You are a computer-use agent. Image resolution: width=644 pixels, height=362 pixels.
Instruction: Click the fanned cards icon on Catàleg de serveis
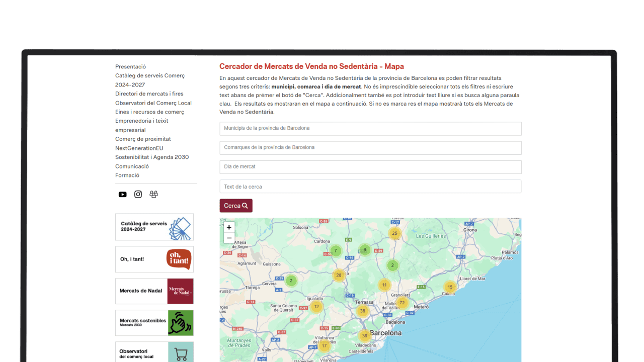tap(179, 227)
